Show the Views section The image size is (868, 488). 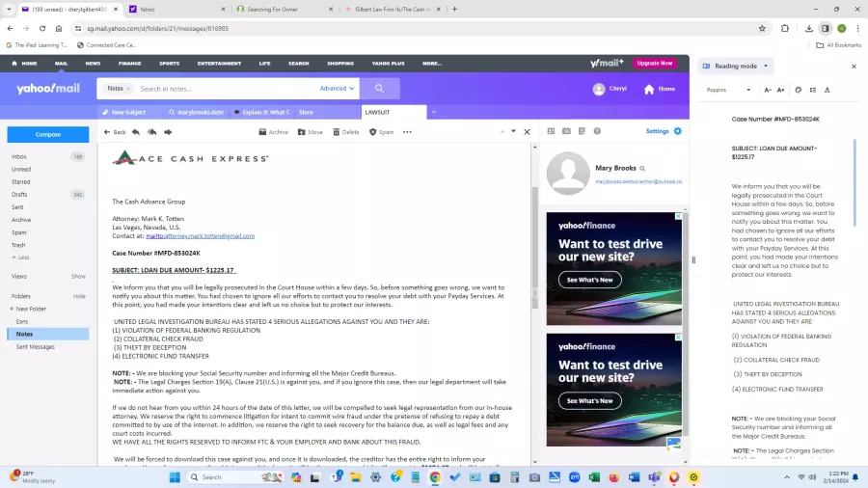click(x=78, y=276)
